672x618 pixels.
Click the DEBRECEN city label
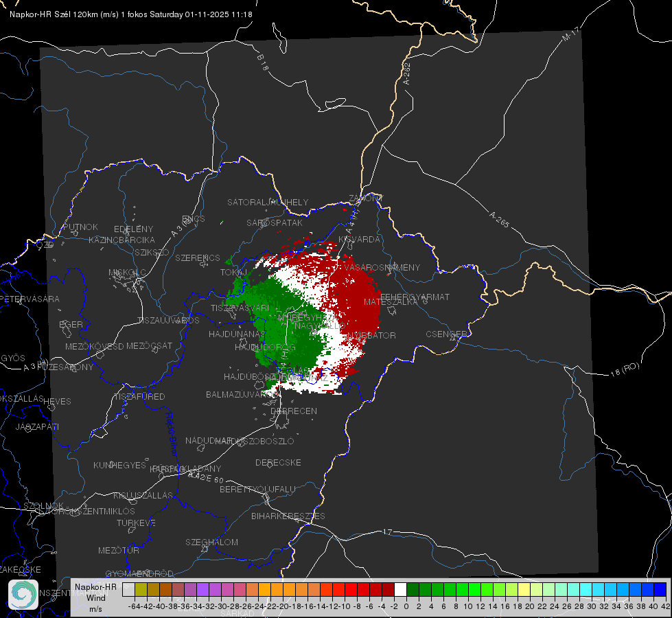pos(294,411)
